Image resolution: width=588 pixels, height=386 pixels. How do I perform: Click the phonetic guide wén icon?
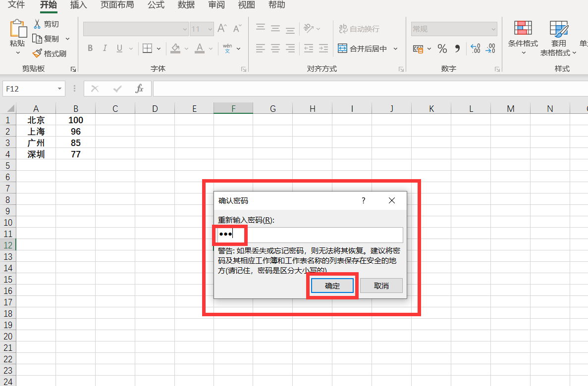click(x=227, y=48)
